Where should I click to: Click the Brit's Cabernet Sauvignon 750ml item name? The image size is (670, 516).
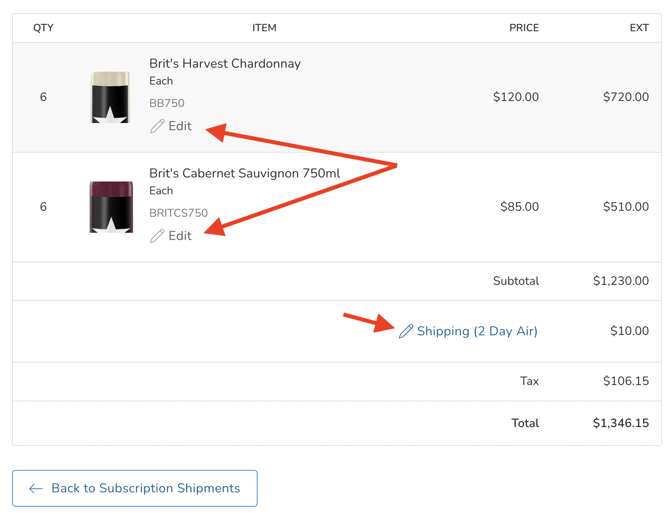[245, 174]
